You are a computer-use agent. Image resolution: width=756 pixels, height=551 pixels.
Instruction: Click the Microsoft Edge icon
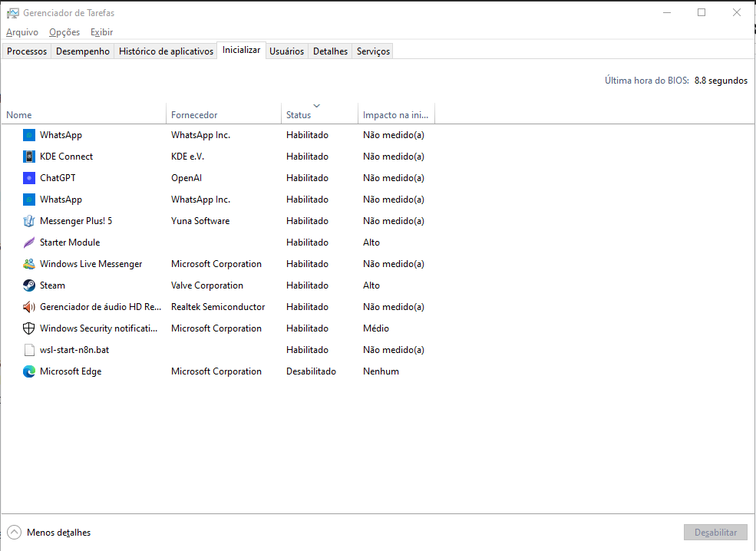click(29, 371)
